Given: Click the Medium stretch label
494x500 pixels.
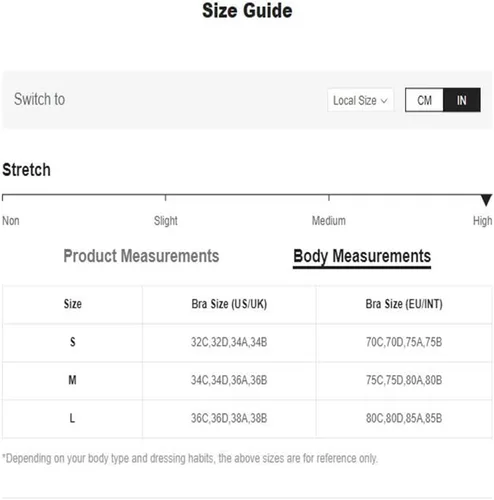Looking at the screenshot, I should point(329,221).
